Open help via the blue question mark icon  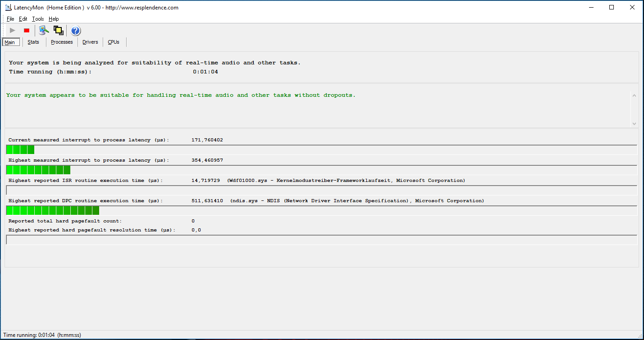[x=76, y=31]
